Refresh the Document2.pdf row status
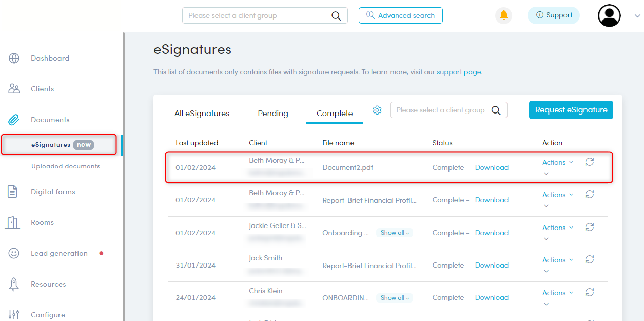644x321 pixels. (x=590, y=162)
